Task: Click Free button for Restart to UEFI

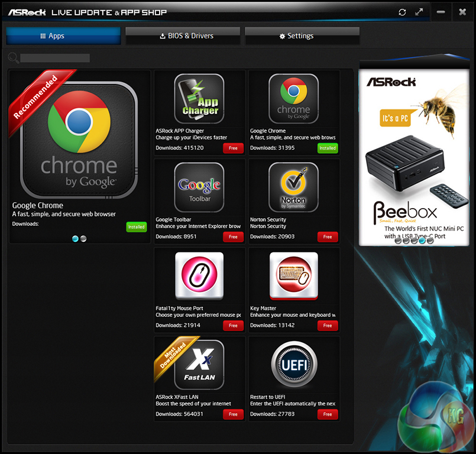Action: [328, 414]
